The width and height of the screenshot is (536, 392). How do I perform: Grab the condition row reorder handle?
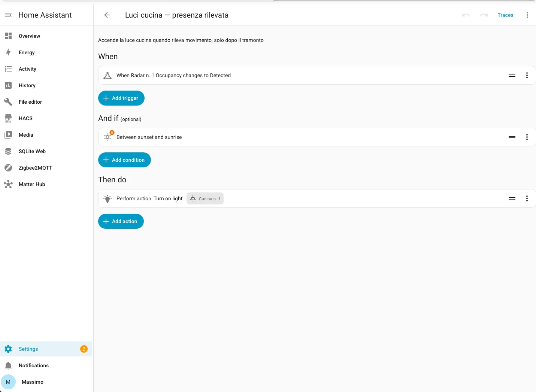[512, 137]
